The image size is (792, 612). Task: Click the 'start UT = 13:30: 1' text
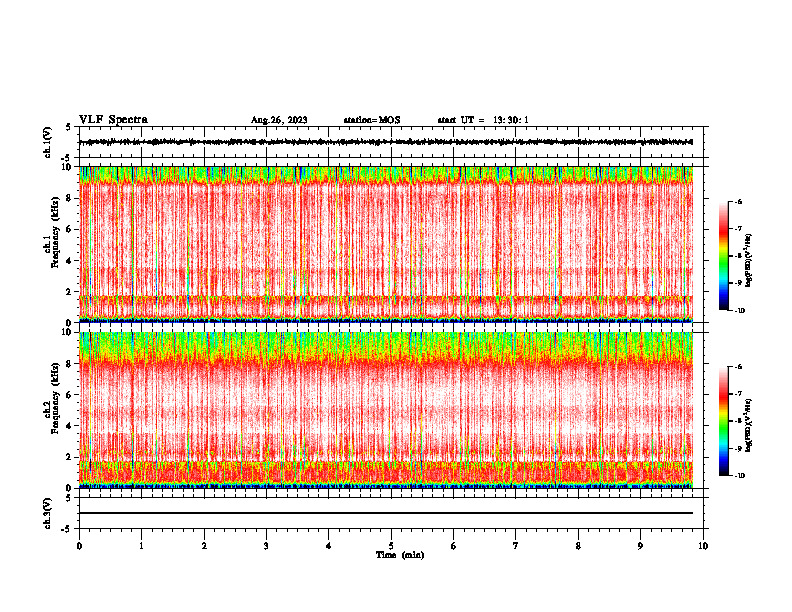tap(483, 120)
